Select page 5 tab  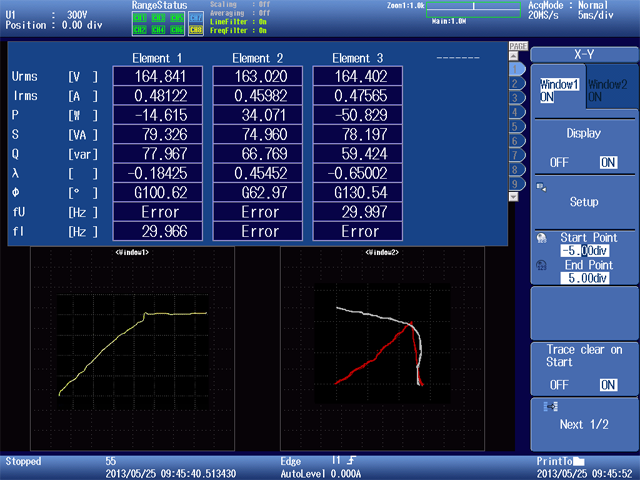pos(517,127)
